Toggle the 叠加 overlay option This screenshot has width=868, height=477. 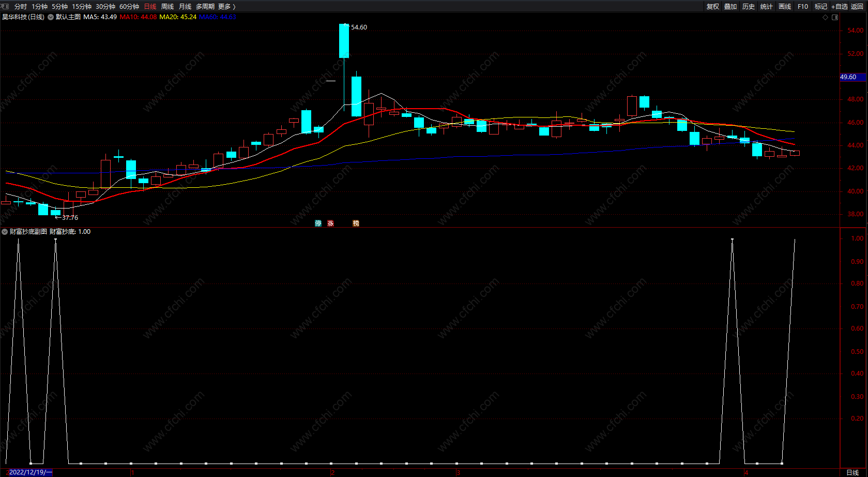pos(730,6)
